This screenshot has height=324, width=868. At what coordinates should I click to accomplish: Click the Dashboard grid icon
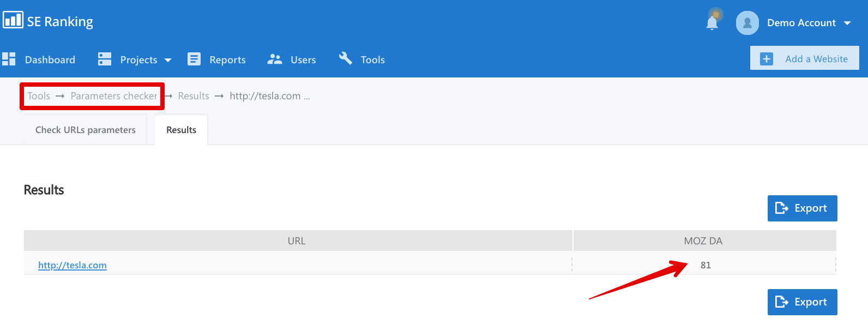tap(9, 59)
